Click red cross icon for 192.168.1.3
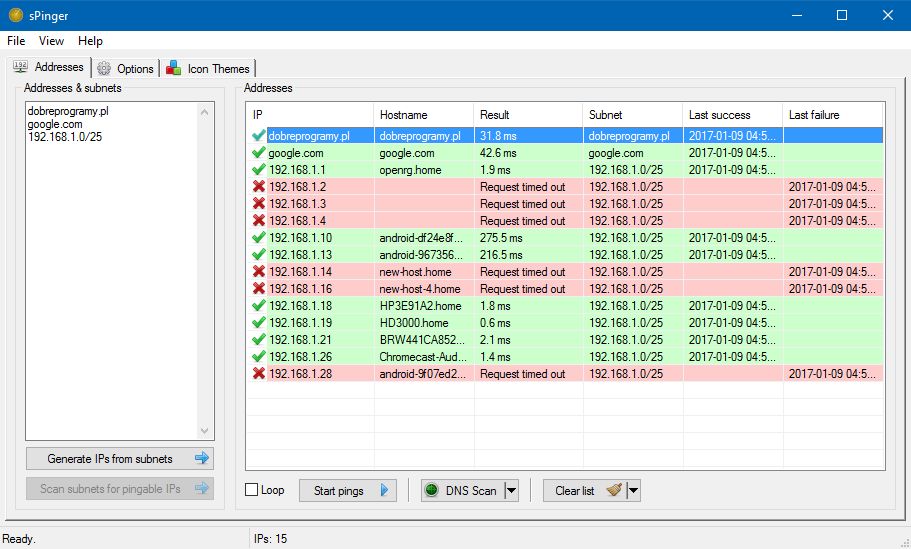 pos(259,203)
